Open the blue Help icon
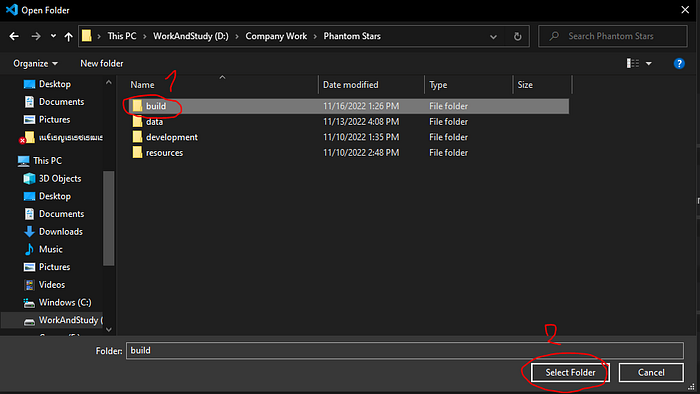The image size is (700, 394). pyautogui.click(x=679, y=64)
